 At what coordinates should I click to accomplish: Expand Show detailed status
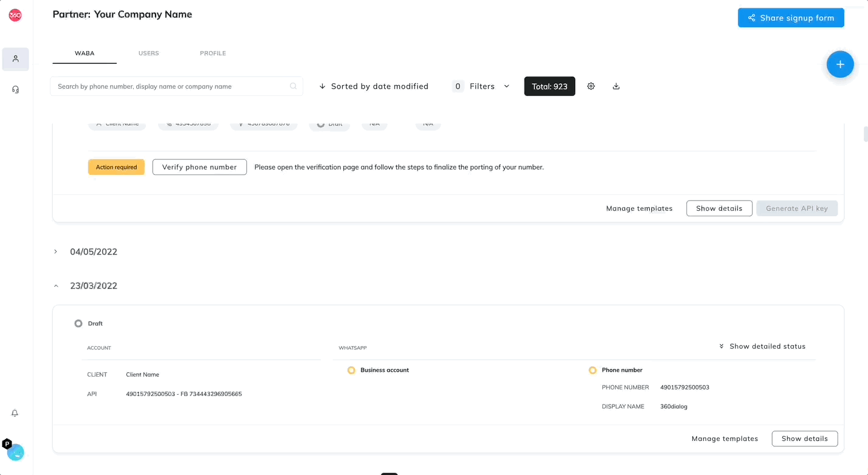762,346
